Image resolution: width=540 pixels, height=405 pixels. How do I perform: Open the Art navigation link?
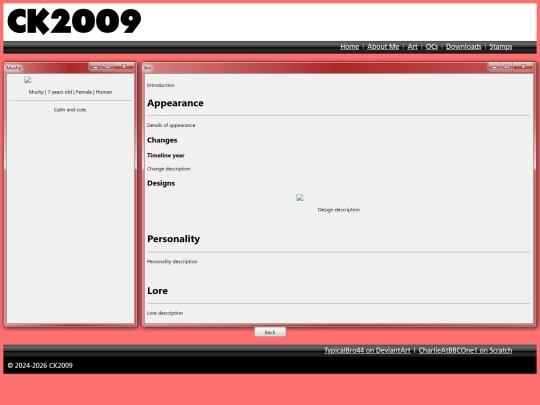[x=412, y=46]
